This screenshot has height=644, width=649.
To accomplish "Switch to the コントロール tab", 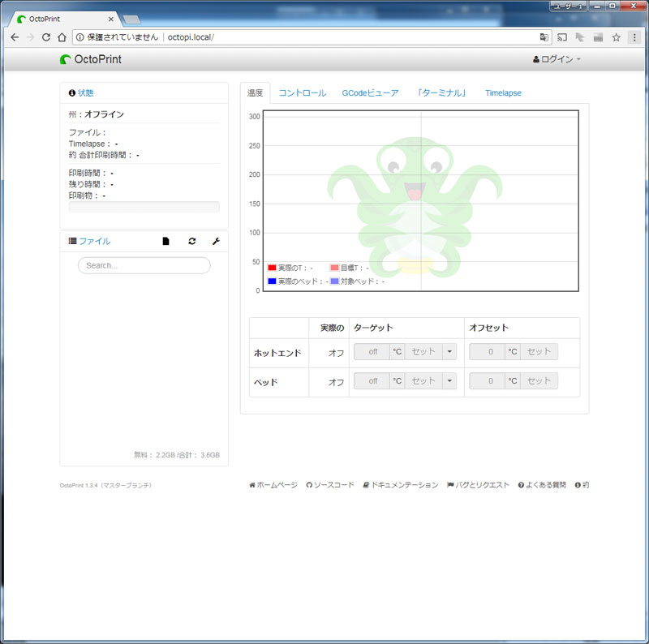I will pyautogui.click(x=302, y=93).
